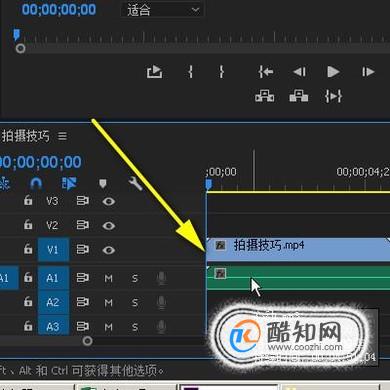Image resolution: width=390 pixels, height=390 pixels.
Task: Open the zoom level dropdown 适合
Action: pos(162,10)
